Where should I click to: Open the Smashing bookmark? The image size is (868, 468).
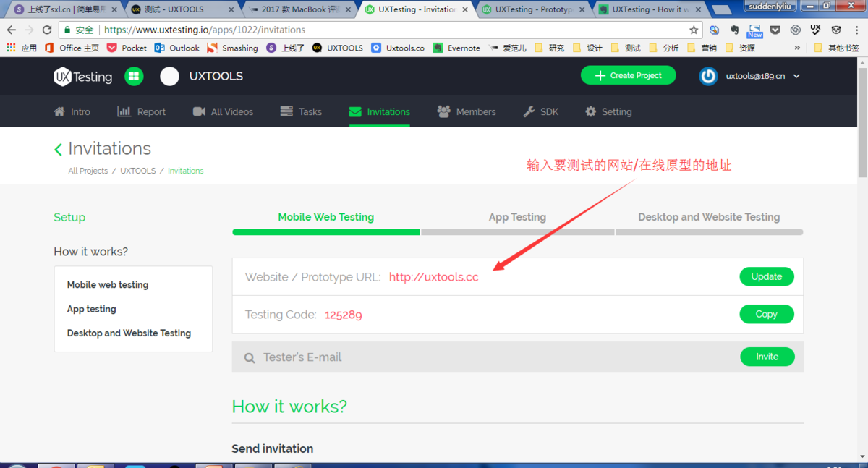232,48
